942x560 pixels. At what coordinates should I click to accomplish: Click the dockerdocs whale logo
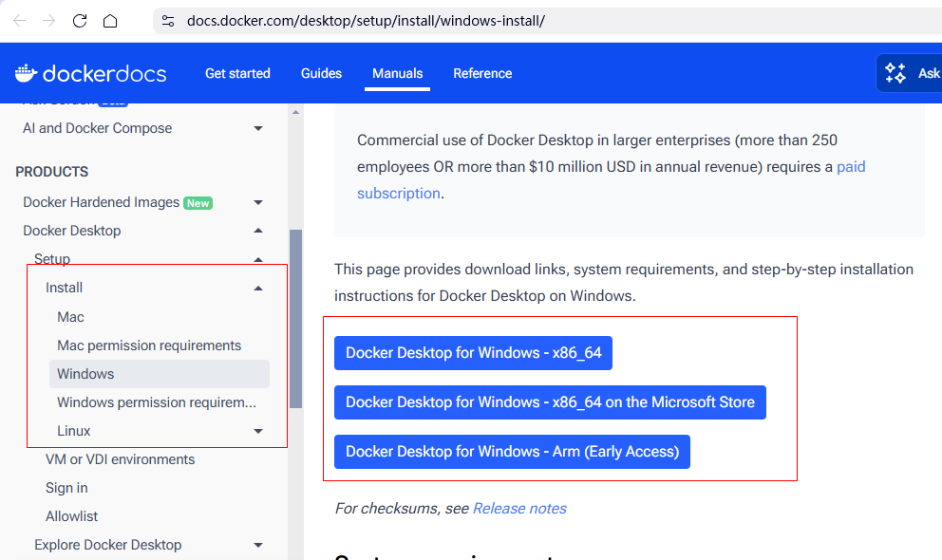[91, 73]
